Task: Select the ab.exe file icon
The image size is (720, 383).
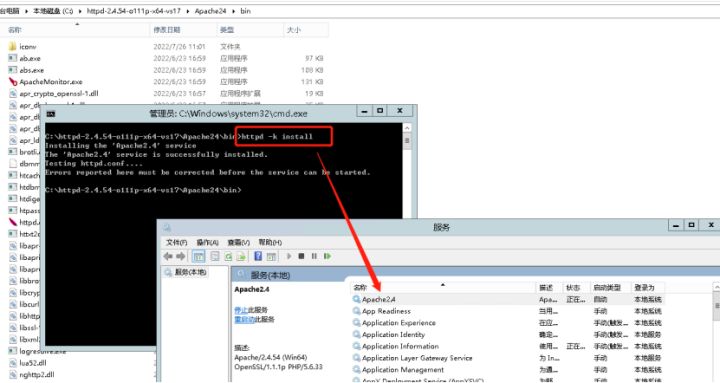Action: tap(13, 58)
